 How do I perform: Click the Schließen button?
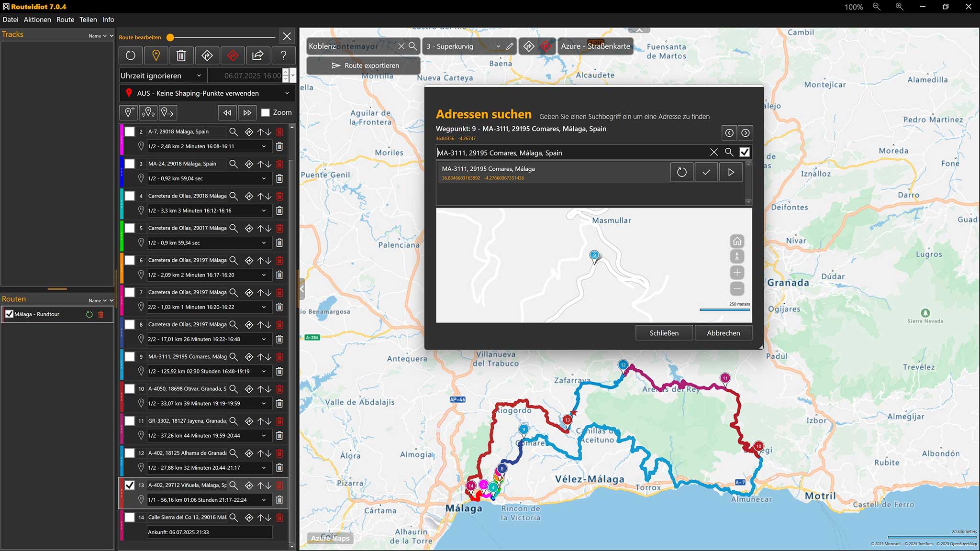(x=664, y=333)
